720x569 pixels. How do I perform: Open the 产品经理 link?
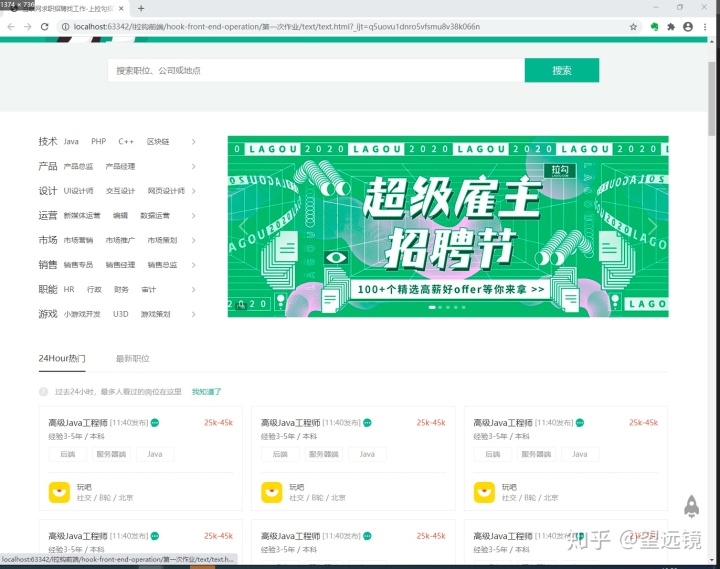click(x=120, y=166)
